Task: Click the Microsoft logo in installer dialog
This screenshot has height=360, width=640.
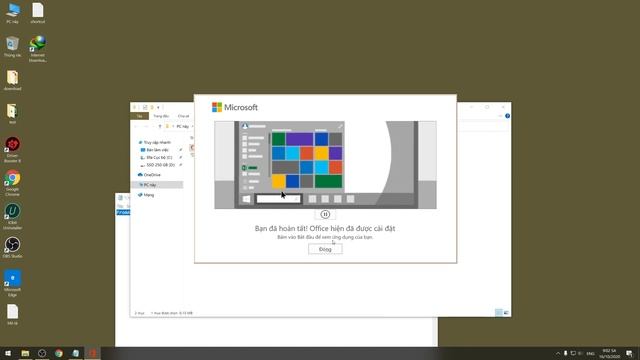Action: point(235,107)
